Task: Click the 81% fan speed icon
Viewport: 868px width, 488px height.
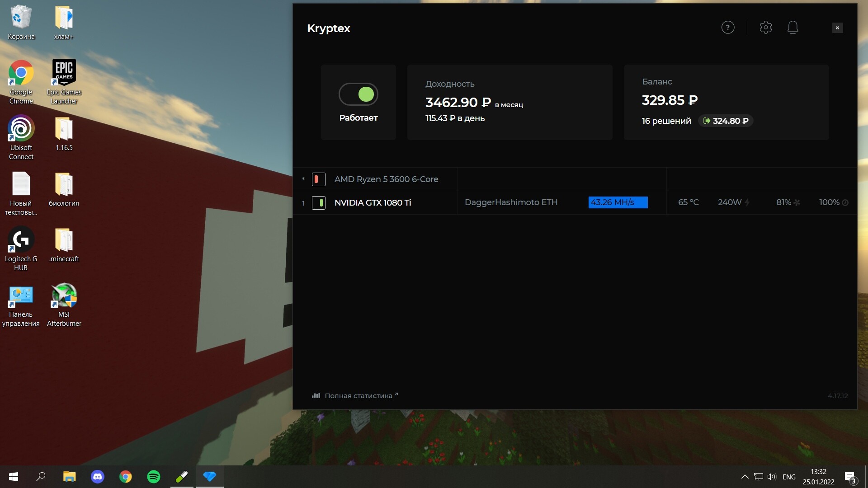Action: click(x=797, y=202)
